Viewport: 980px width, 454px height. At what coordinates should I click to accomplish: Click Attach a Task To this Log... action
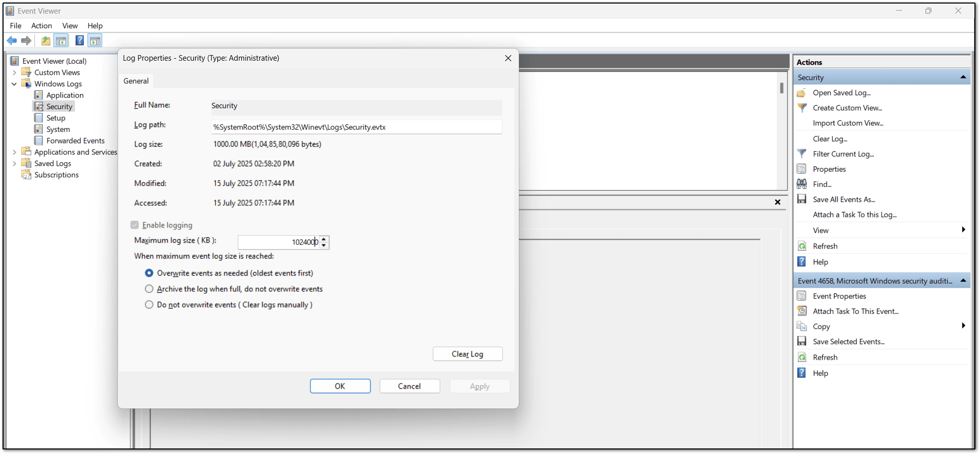[x=855, y=215]
